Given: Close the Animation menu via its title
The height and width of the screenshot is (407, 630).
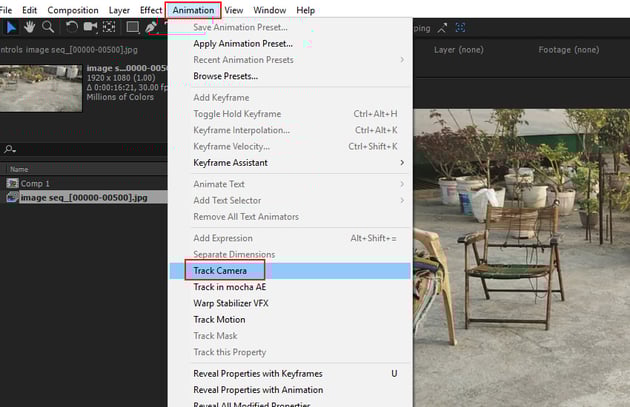Looking at the screenshot, I should pos(193,10).
